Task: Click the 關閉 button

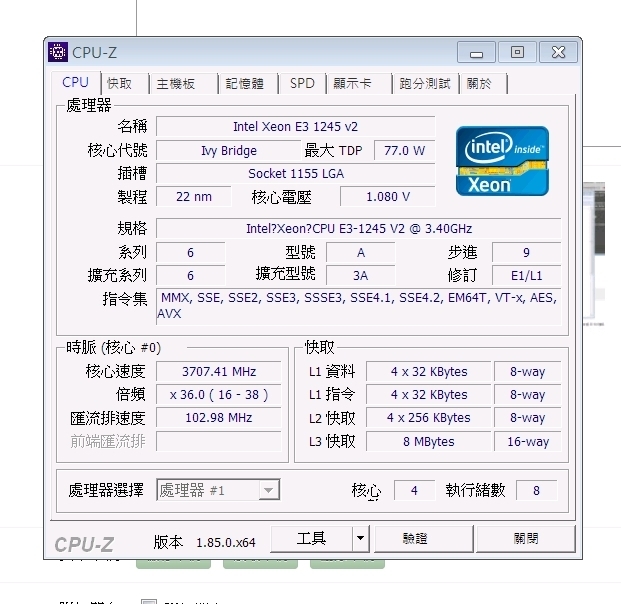Action: pos(526,538)
